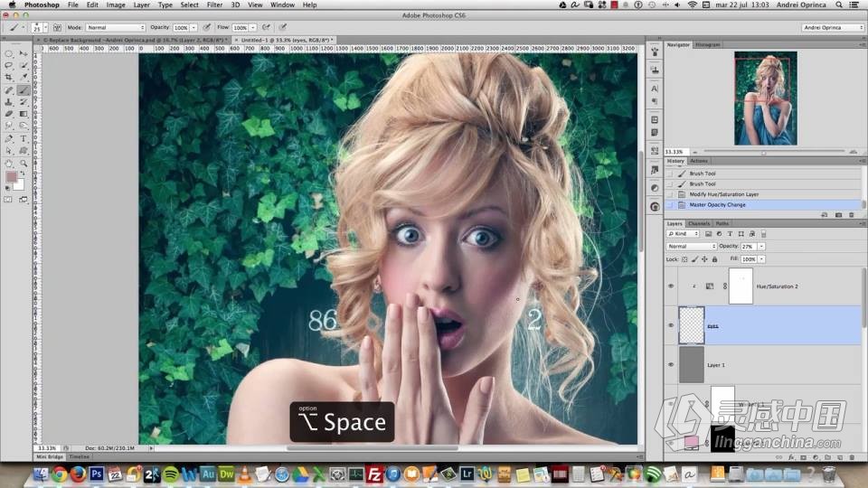Image resolution: width=868 pixels, height=488 pixels.
Task: Select the Clone Stamp tool
Action: pyautogui.click(x=9, y=102)
